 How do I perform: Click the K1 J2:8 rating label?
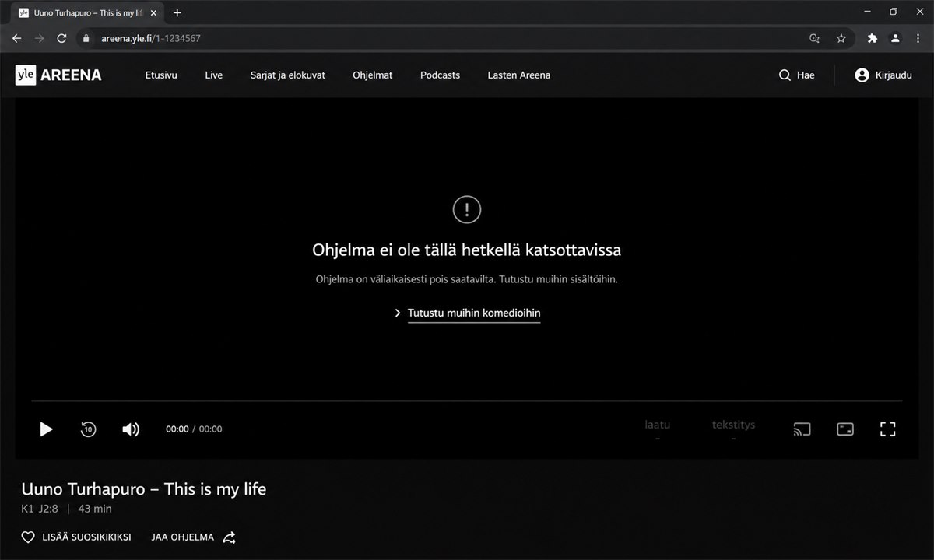point(40,509)
